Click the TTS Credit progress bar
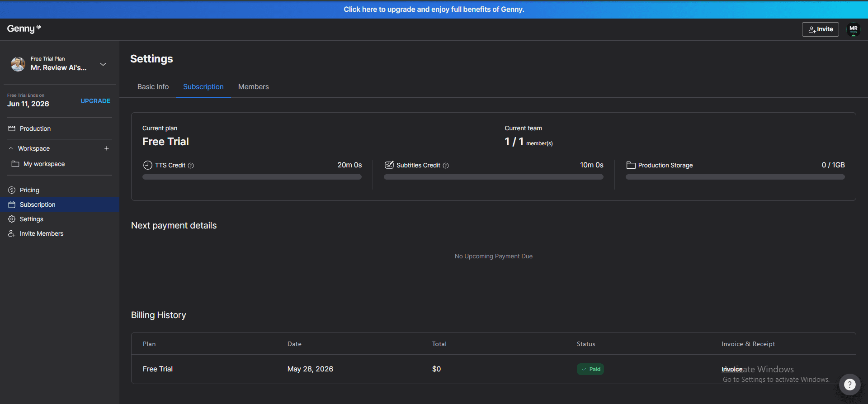This screenshot has height=404, width=868. [x=252, y=177]
